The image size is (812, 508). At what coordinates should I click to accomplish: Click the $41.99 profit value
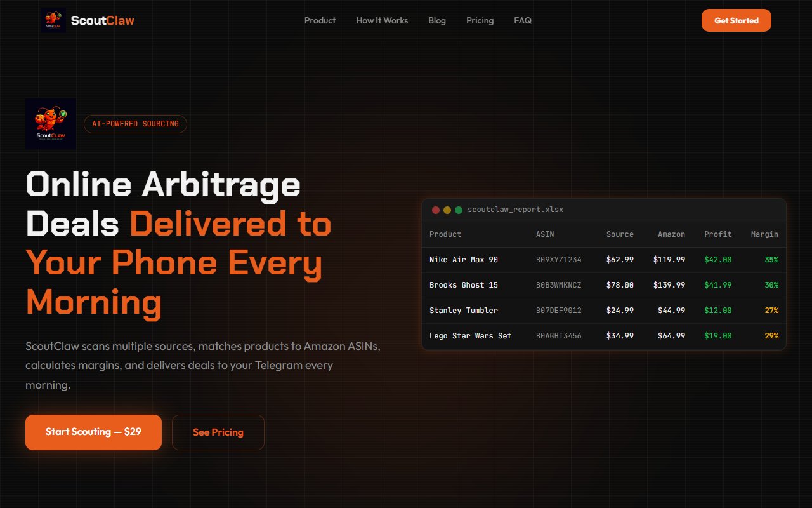(717, 285)
